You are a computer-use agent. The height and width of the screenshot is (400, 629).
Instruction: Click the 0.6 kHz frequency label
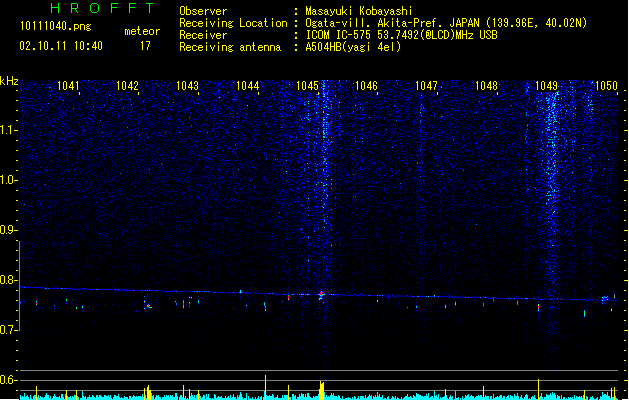[x=8, y=380]
